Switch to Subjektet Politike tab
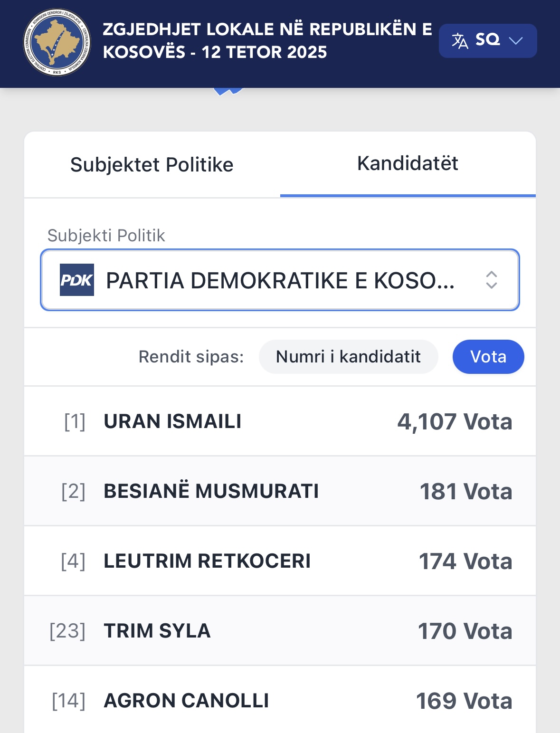Image resolution: width=560 pixels, height=733 pixels. coord(152,165)
